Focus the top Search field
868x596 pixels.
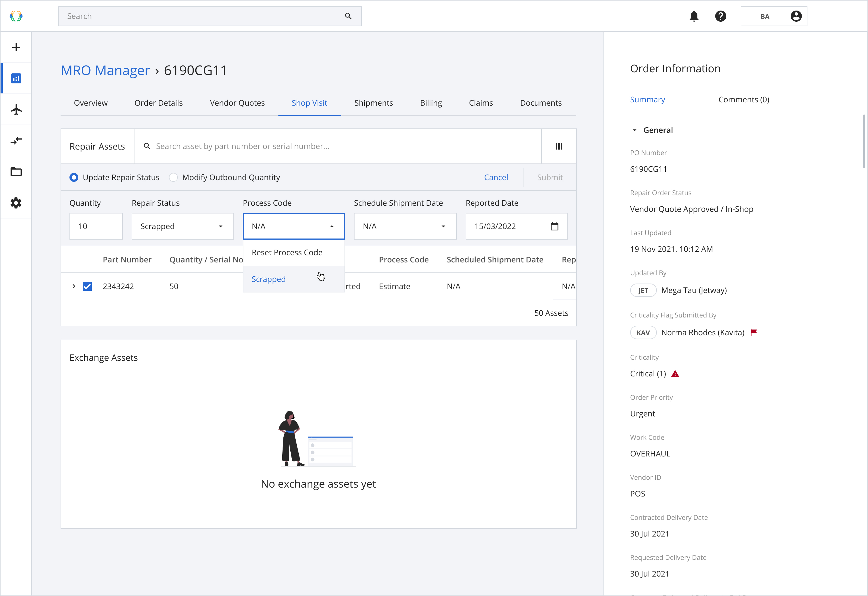click(x=210, y=16)
